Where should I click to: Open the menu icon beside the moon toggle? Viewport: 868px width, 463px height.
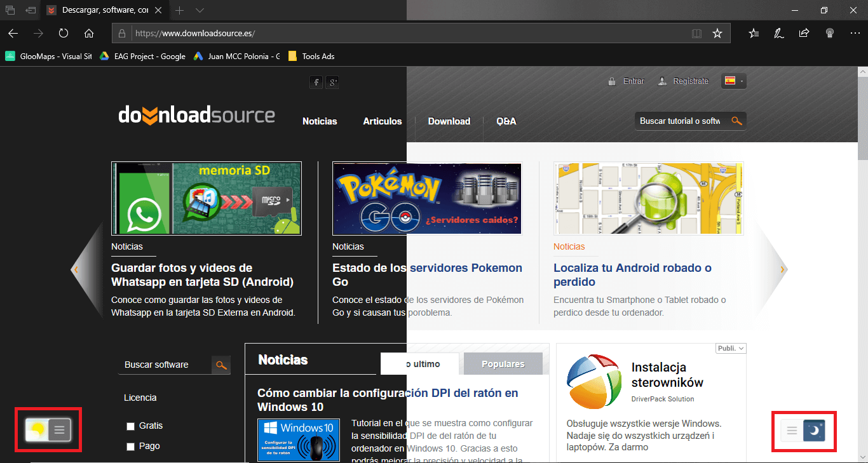tap(792, 431)
